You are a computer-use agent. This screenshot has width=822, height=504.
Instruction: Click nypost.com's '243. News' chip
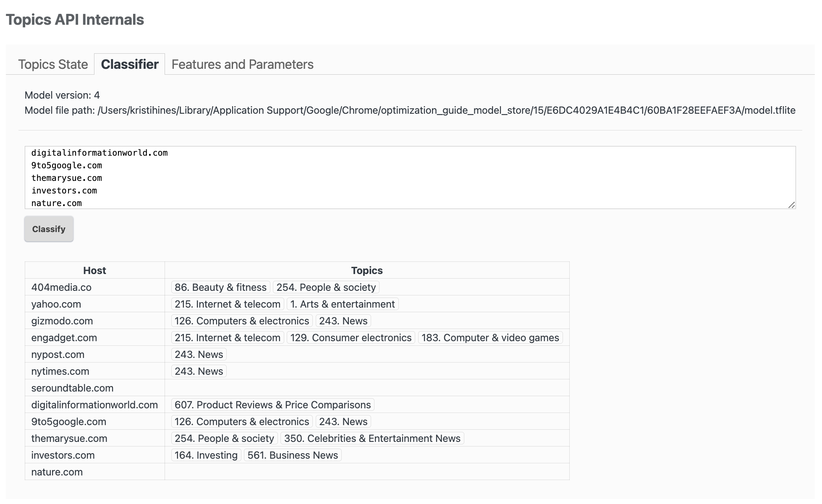point(199,354)
